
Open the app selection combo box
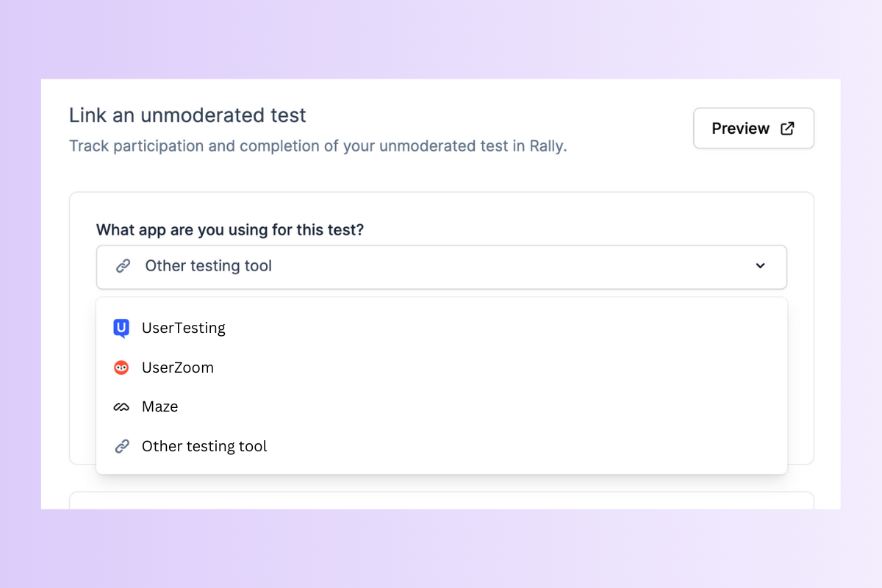tap(442, 267)
